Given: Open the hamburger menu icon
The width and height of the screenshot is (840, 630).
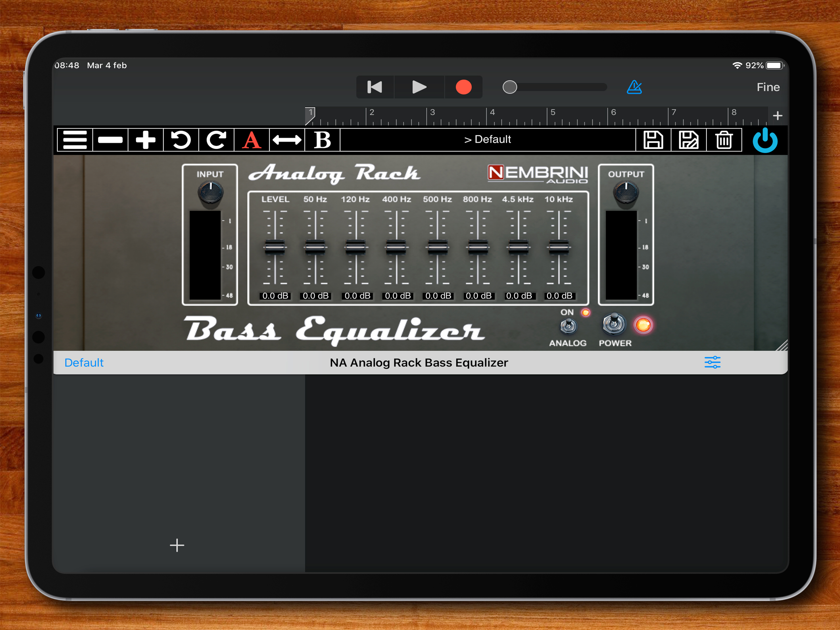Looking at the screenshot, I should tap(75, 140).
